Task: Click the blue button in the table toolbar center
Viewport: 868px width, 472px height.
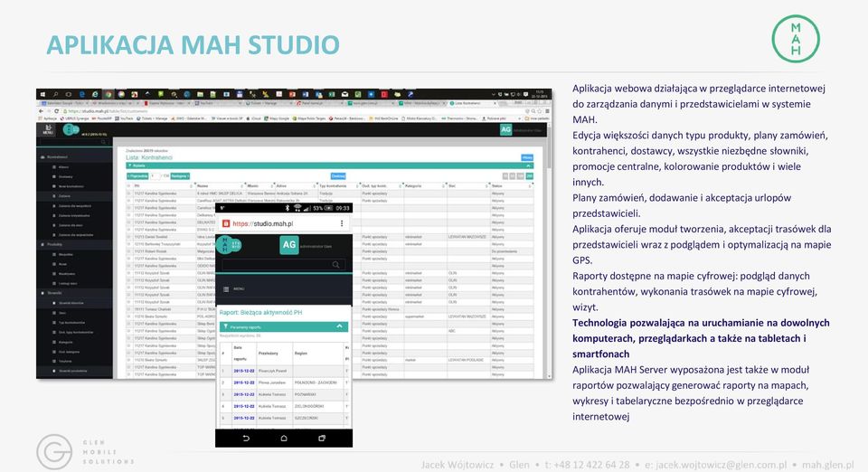Action: [x=338, y=176]
